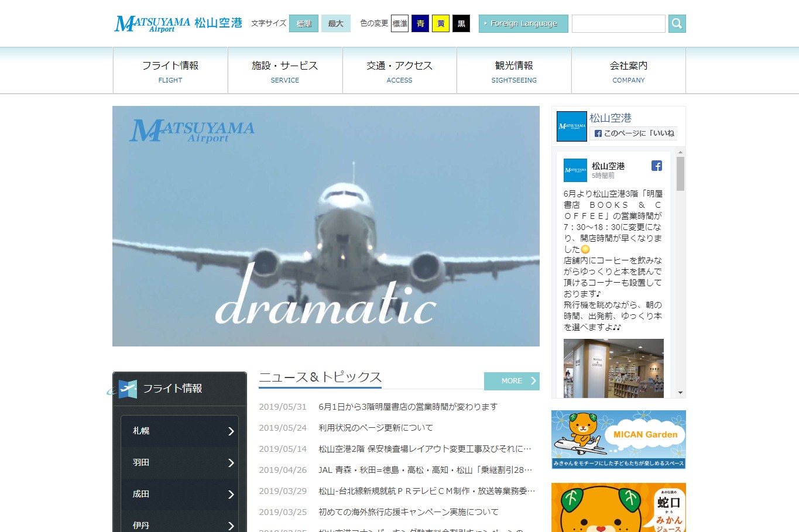Click the search magnifier icon button
The height and width of the screenshot is (532, 799).
(677, 23)
